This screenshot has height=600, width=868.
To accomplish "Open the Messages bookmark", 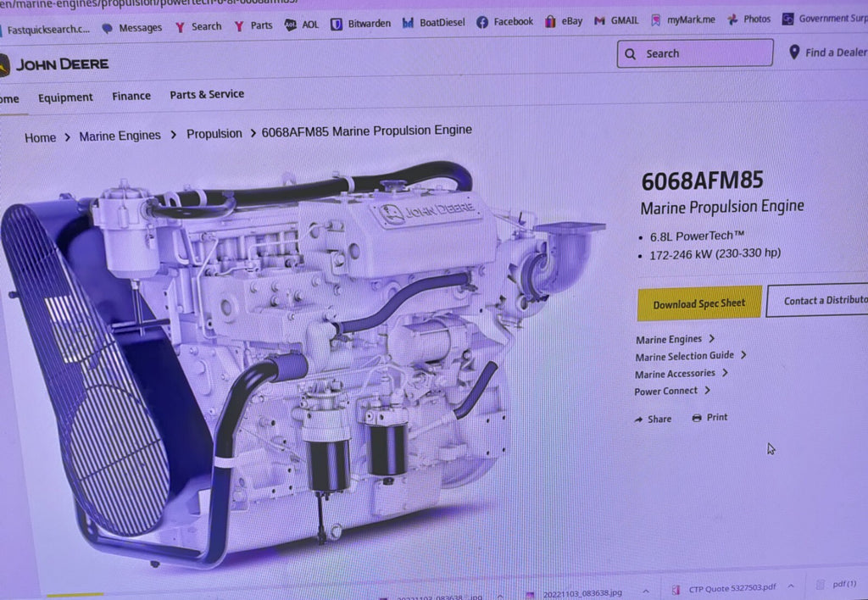I will coord(131,28).
